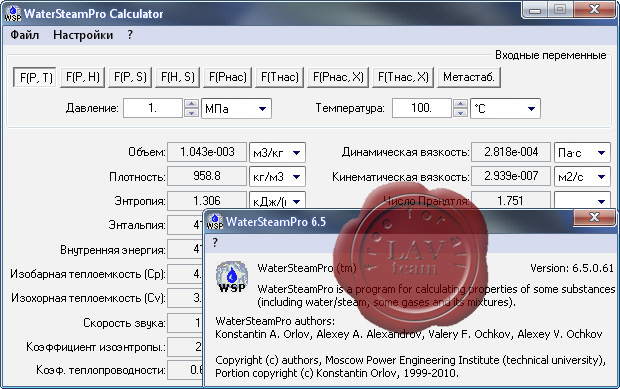
Task: Decrease the pressure value with the down spinner
Action: click(191, 113)
